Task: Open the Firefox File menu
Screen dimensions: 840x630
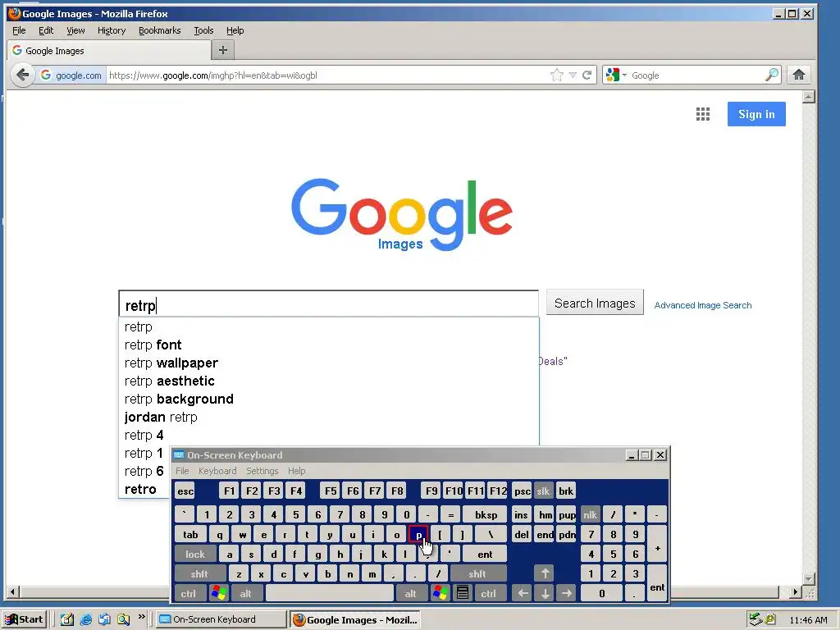Action: (19, 30)
